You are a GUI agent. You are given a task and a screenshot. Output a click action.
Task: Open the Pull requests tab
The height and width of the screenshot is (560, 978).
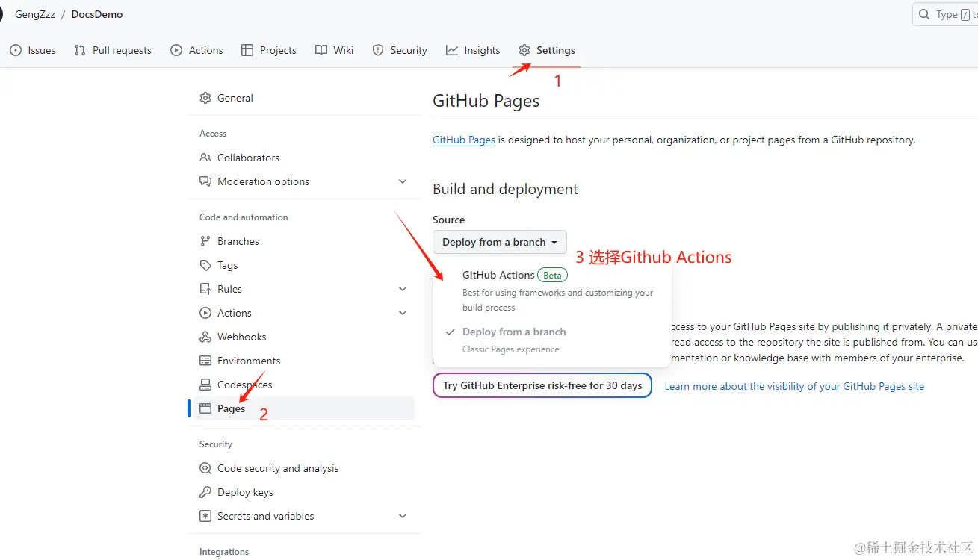113,50
